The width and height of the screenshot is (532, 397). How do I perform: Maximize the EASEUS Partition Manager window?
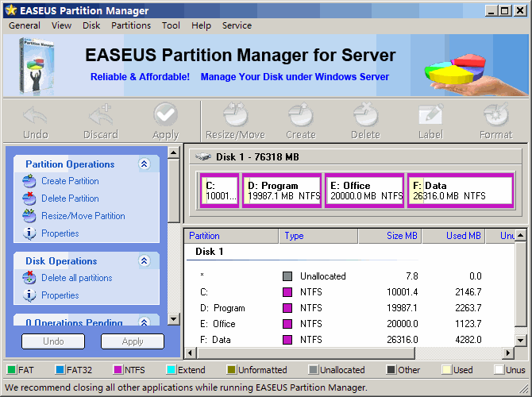pos(504,11)
